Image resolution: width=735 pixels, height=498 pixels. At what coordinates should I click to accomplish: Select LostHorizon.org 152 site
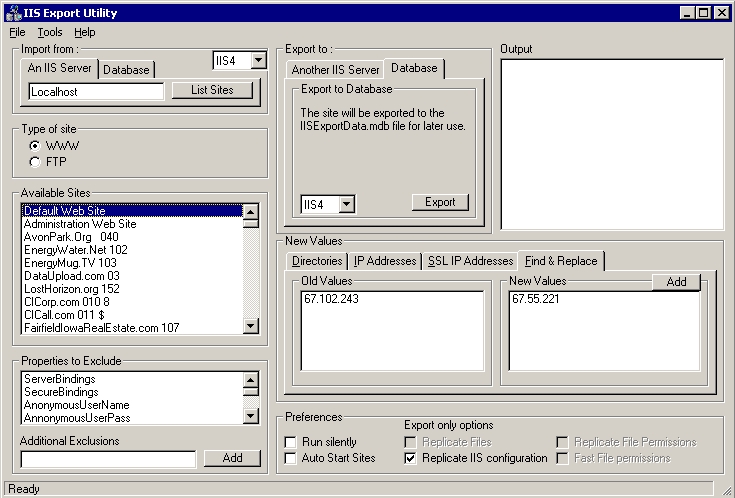(132, 289)
